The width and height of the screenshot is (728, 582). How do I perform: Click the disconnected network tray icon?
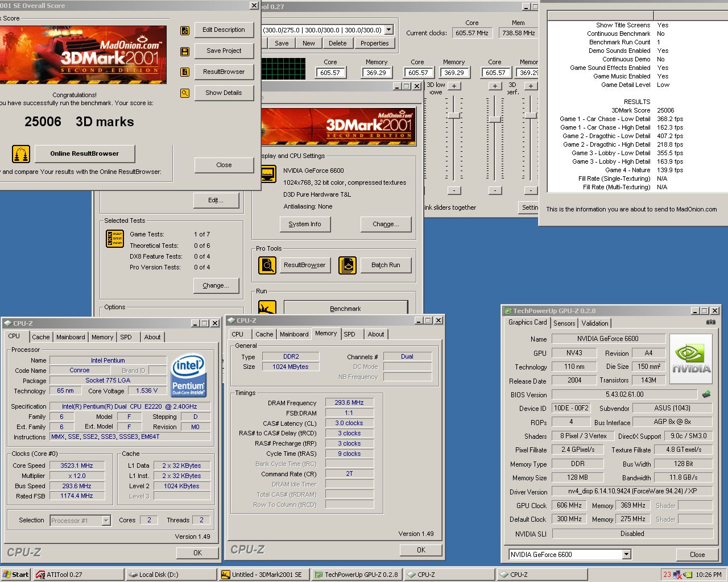pos(677,575)
